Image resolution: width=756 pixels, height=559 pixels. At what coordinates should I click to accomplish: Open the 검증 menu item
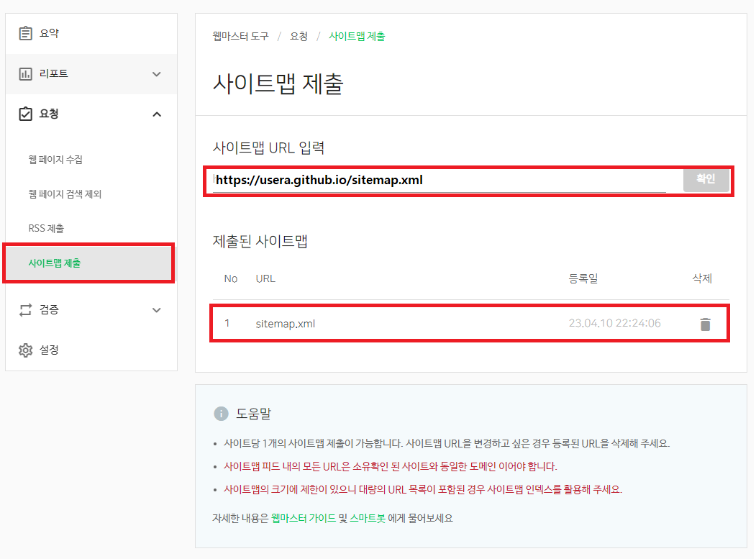91,309
